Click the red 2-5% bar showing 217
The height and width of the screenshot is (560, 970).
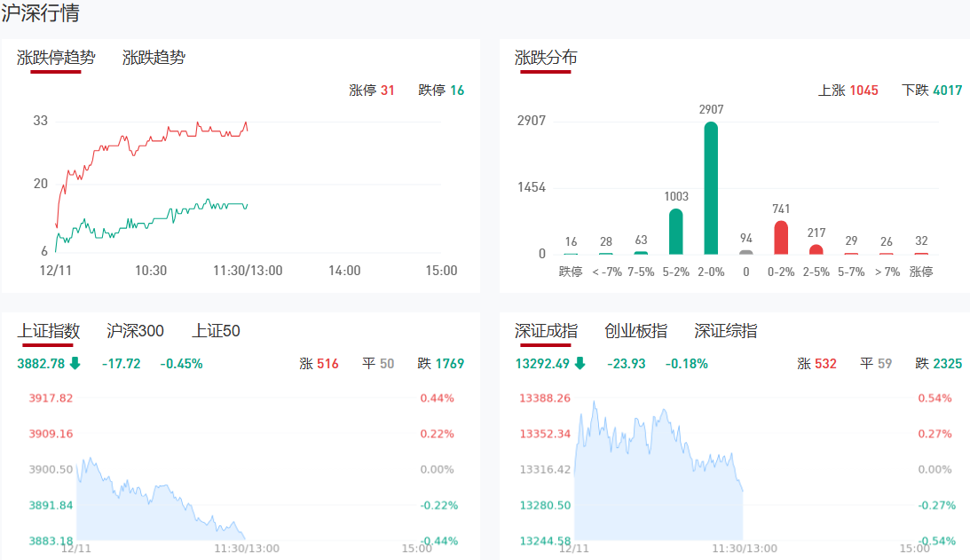point(816,249)
